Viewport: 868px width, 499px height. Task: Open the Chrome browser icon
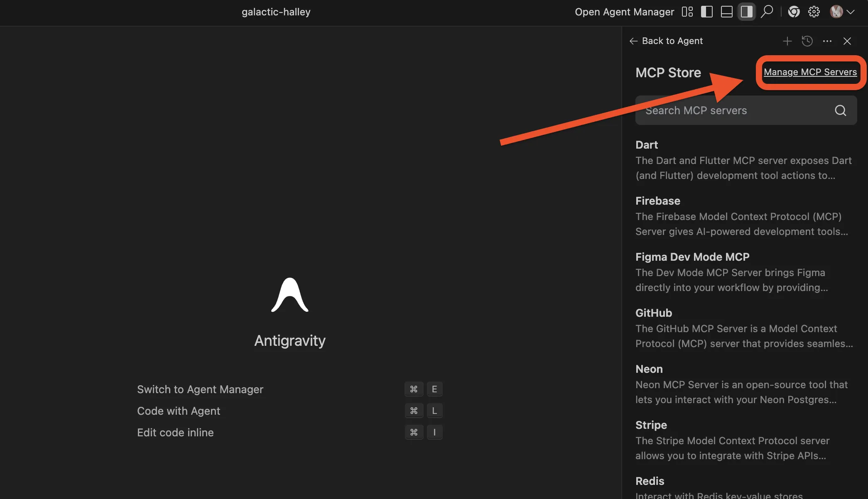(x=794, y=12)
